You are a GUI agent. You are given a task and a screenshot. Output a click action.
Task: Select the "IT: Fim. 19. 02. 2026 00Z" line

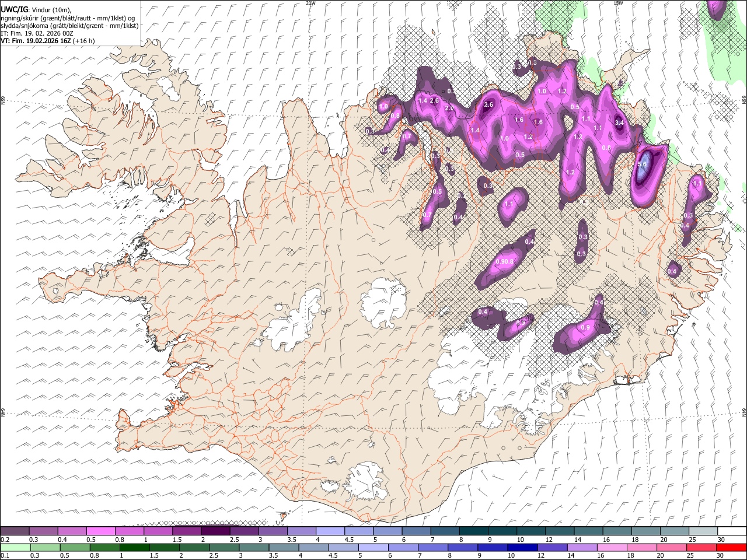click(x=37, y=33)
